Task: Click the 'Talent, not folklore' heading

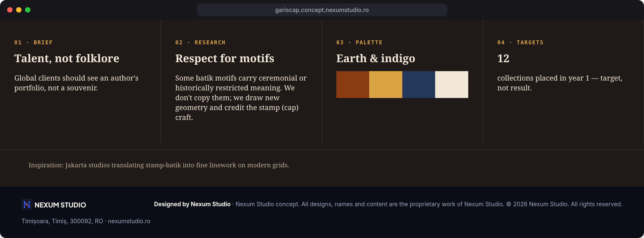Action: 67,59
